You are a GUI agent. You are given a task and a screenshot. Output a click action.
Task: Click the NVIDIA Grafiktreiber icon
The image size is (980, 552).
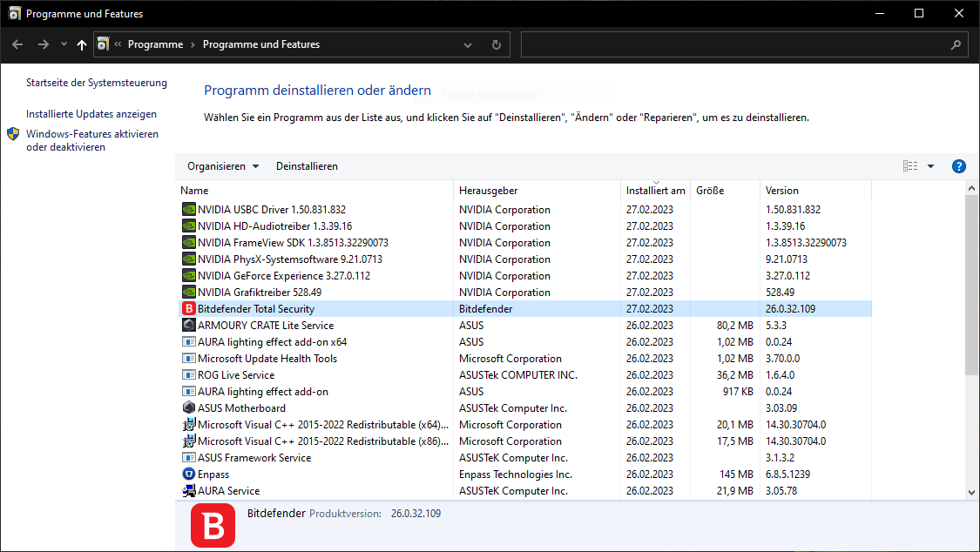coord(189,293)
